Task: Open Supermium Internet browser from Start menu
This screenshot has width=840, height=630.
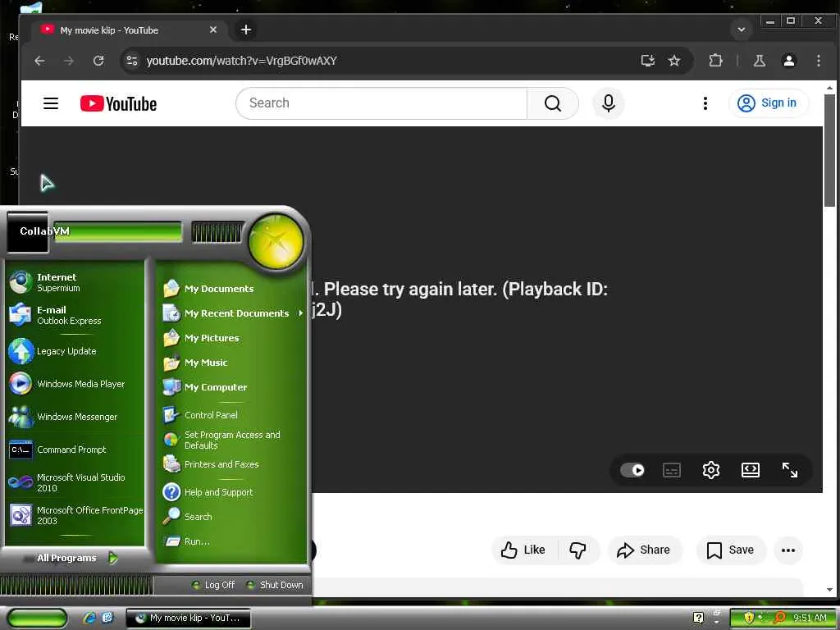Action: click(x=75, y=282)
